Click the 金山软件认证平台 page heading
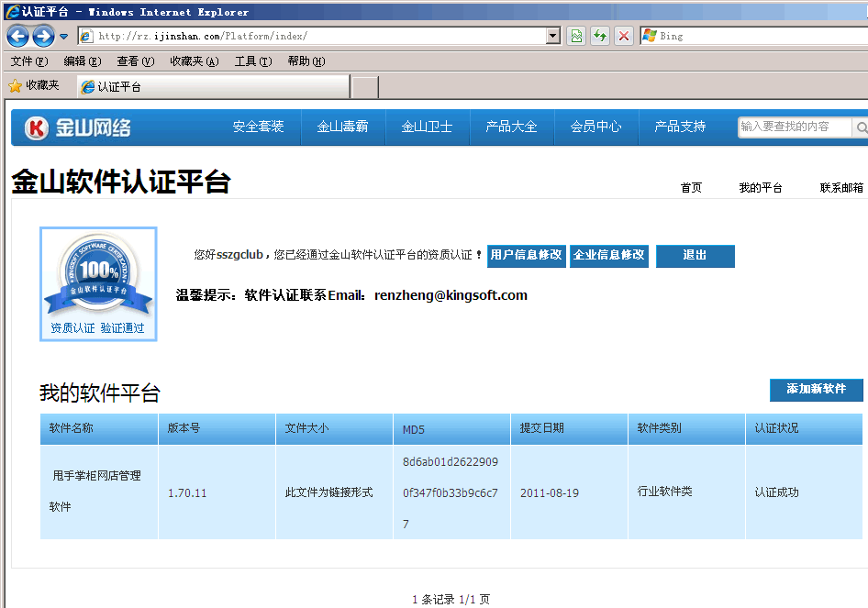This screenshot has width=868, height=608. point(121,182)
